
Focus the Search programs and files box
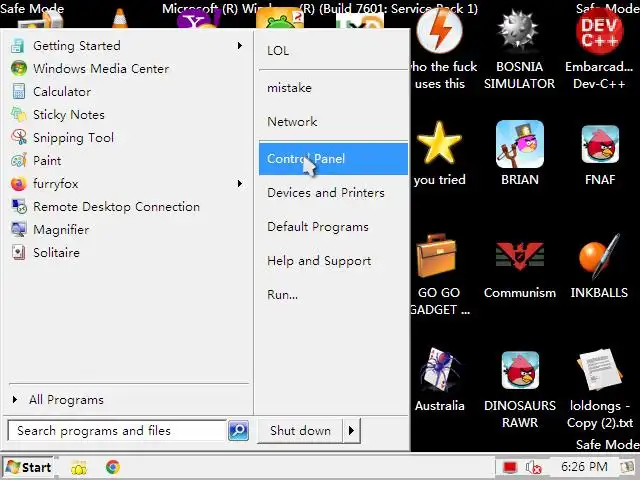pyautogui.click(x=117, y=430)
